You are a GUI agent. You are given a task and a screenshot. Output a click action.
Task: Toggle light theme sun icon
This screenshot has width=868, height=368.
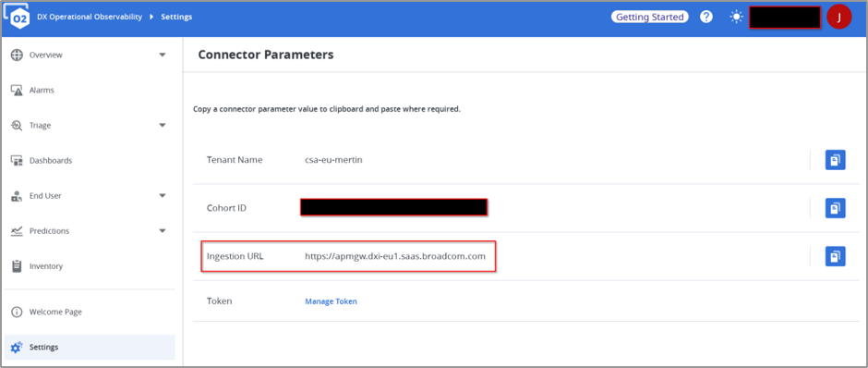click(736, 18)
